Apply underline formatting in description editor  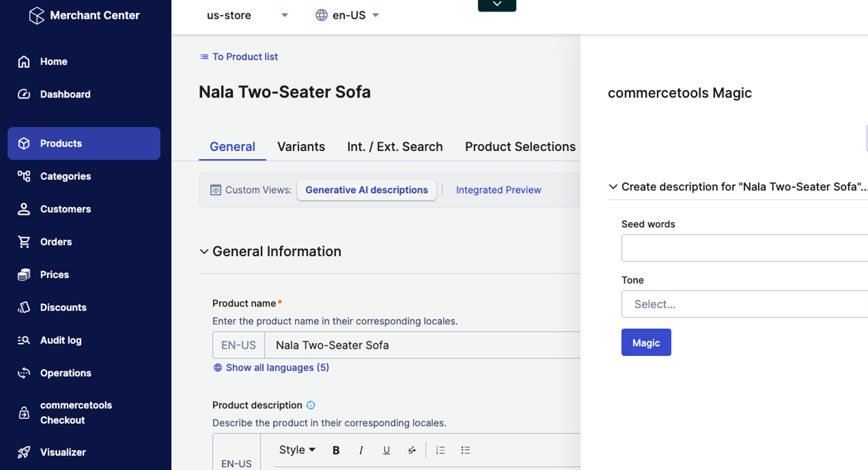pyautogui.click(x=386, y=450)
